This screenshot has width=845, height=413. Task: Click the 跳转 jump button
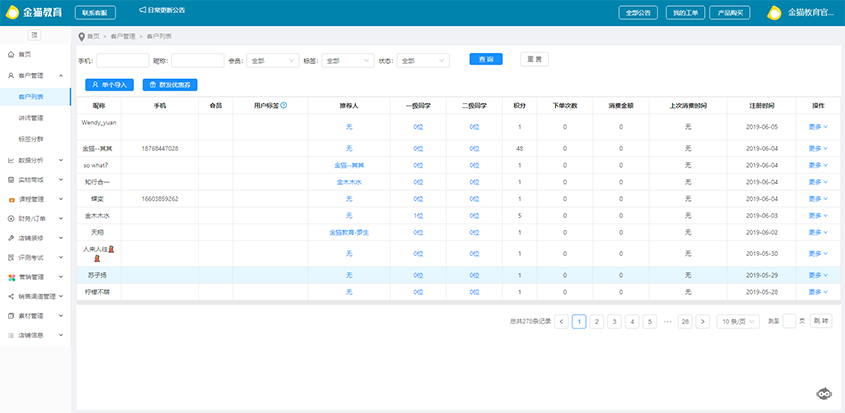coord(821,321)
